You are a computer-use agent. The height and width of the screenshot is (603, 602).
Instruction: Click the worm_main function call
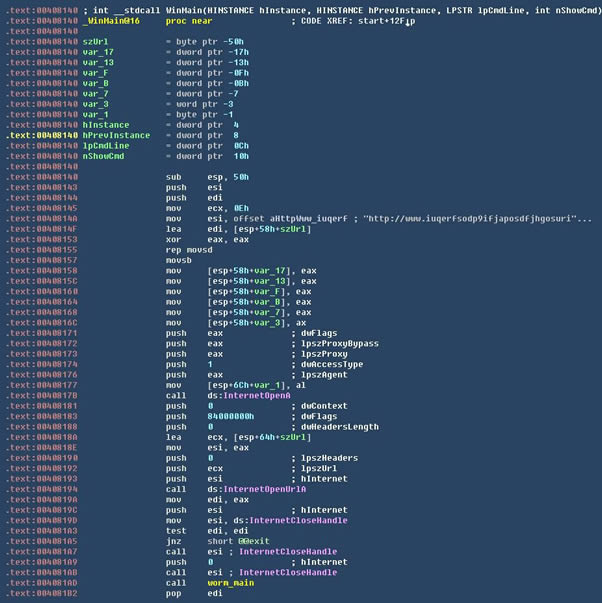coord(232,581)
